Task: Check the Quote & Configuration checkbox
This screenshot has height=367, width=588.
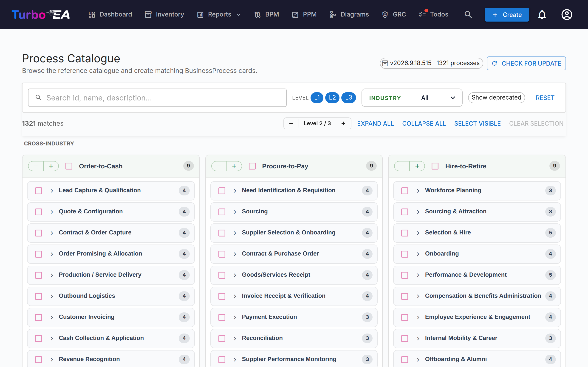Action: pos(39,212)
